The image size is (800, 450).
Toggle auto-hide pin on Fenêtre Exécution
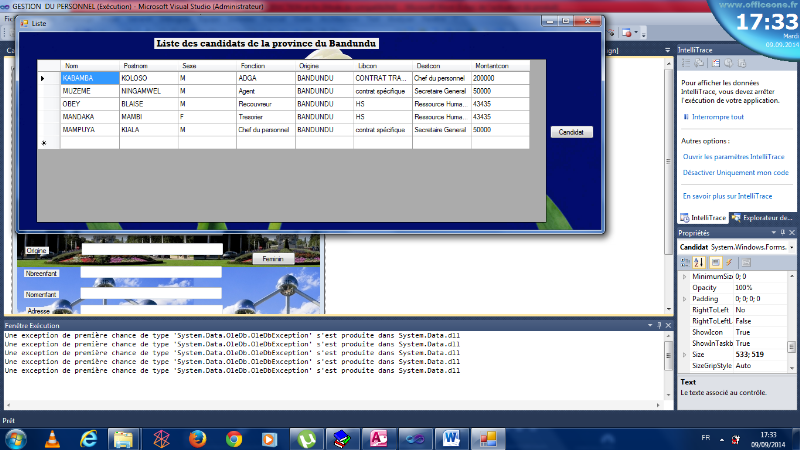pyautogui.click(x=659, y=325)
